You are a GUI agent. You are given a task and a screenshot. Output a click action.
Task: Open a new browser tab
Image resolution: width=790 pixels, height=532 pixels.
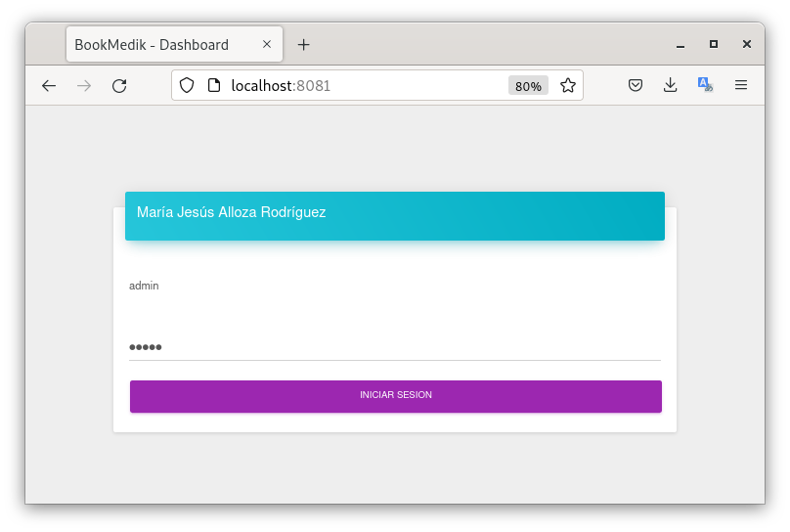(x=304, y=45)
